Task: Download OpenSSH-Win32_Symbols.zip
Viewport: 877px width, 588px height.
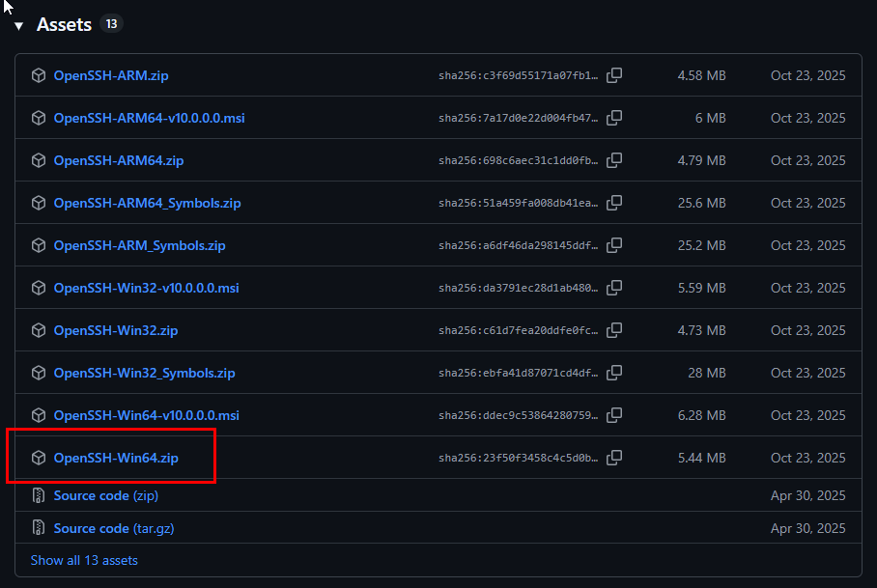Action: tap(144, 373)
